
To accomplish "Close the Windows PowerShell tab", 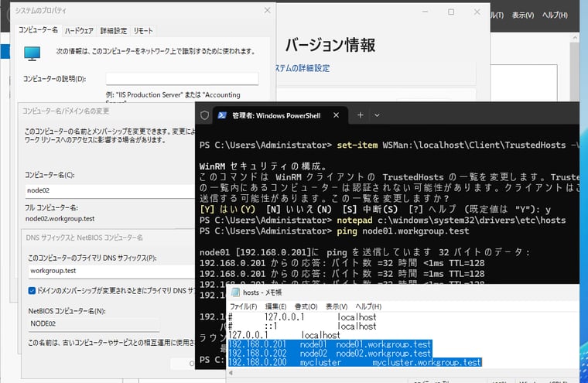I will (x=336, y=115).
